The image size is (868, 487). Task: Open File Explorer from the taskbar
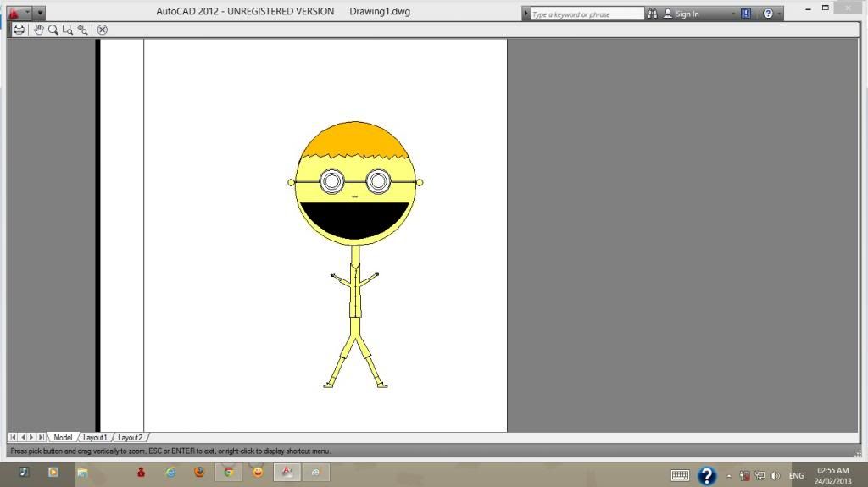click(82, 473)
